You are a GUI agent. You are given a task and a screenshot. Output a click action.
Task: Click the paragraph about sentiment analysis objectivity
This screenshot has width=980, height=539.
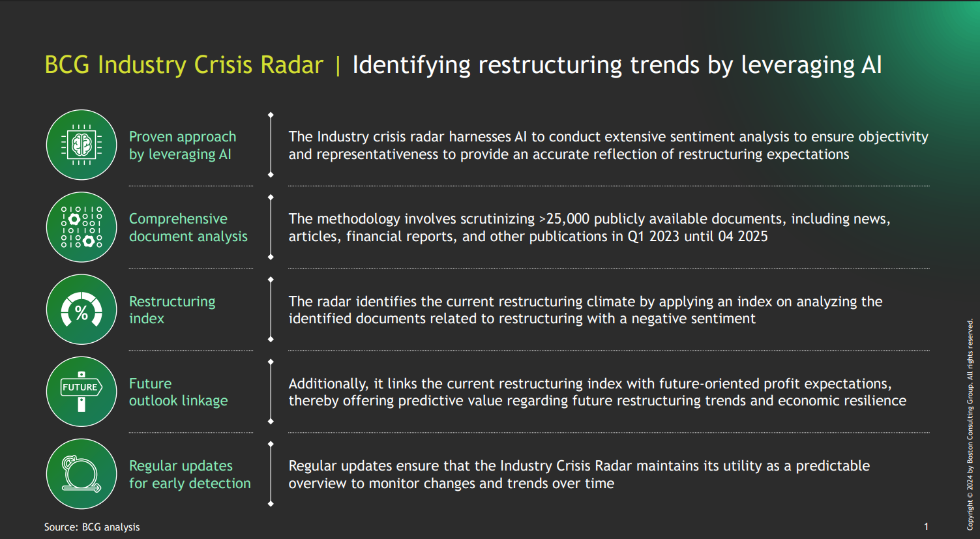click(x=608, y=145)
